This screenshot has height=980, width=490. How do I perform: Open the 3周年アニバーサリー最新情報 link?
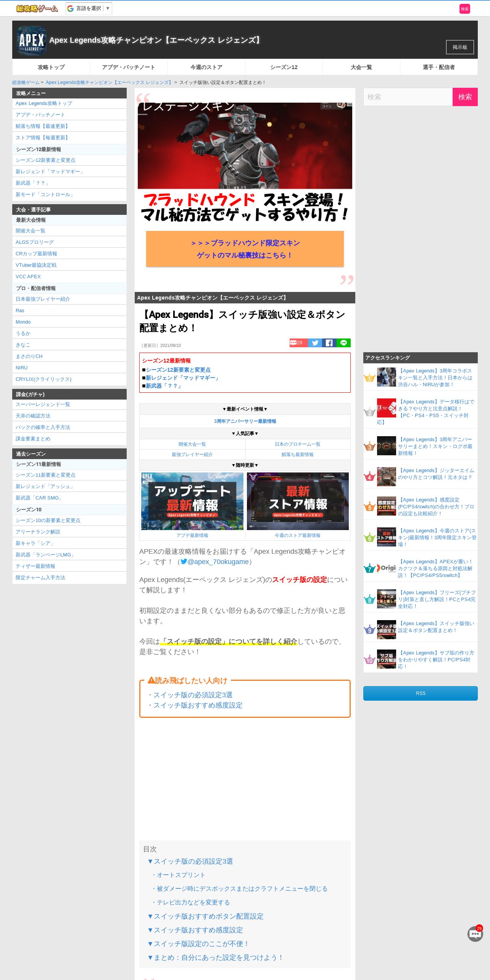click(x=245, y=421)
